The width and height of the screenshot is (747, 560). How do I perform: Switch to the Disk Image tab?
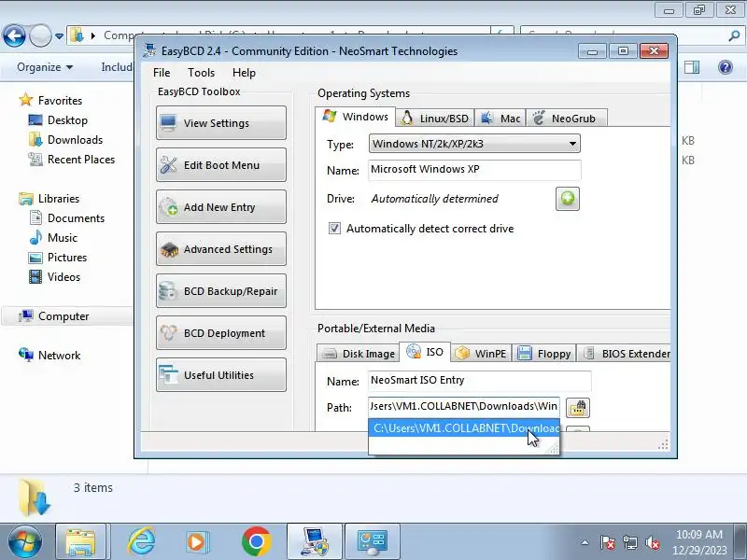coord(359,354)
